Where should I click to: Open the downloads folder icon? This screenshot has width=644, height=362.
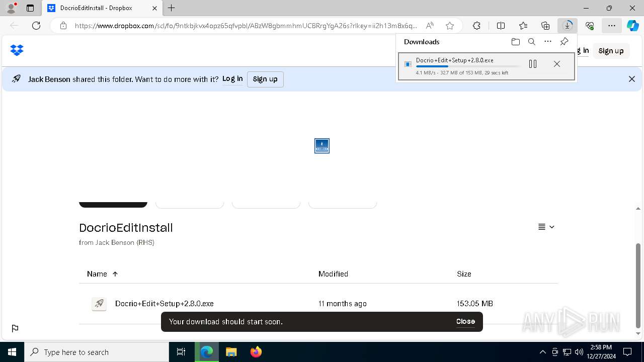click(x=515, y=42)
